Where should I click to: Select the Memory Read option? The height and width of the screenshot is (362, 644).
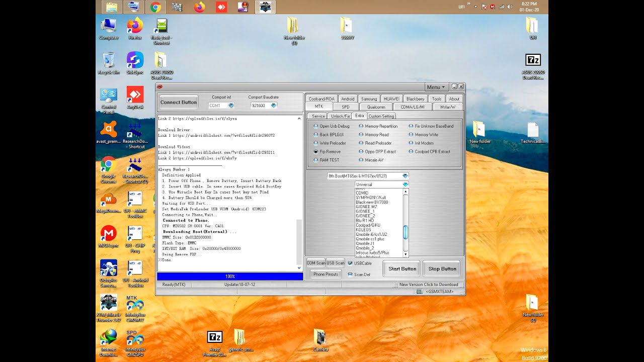(373, 135)
